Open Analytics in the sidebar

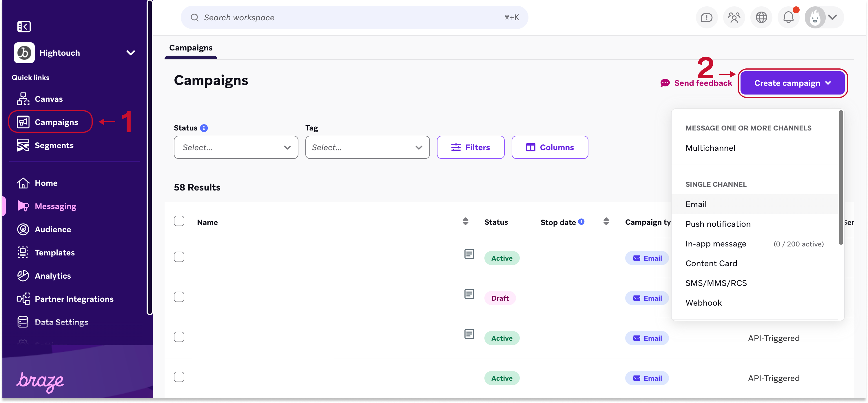tap(52, 275)
